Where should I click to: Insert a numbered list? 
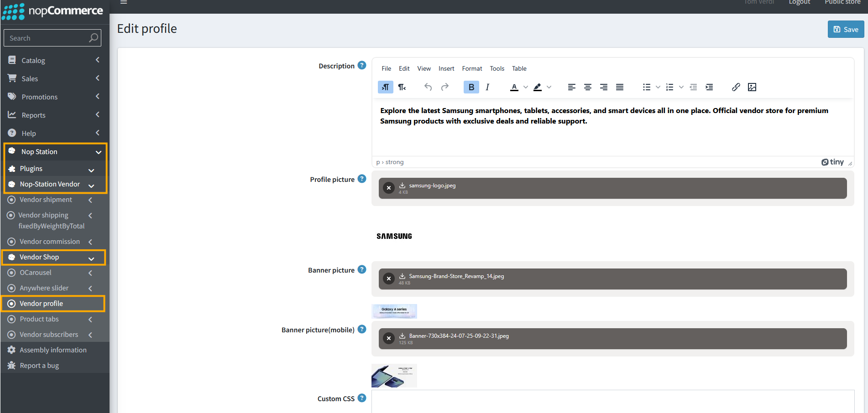coord(670,87)
